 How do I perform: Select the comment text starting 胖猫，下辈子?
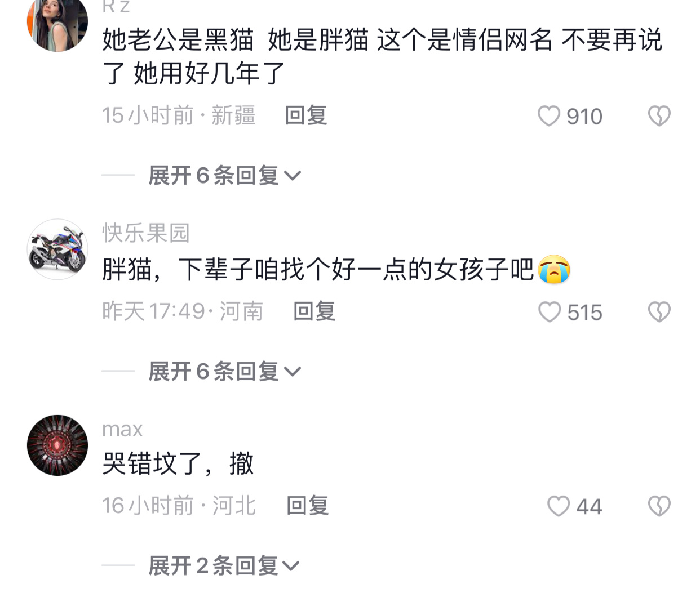pos(336,269)
